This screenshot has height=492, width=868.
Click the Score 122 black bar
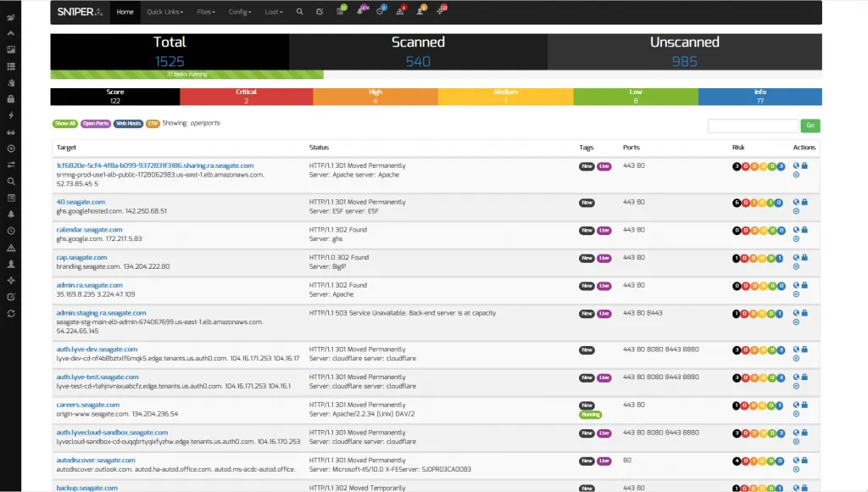115,97
